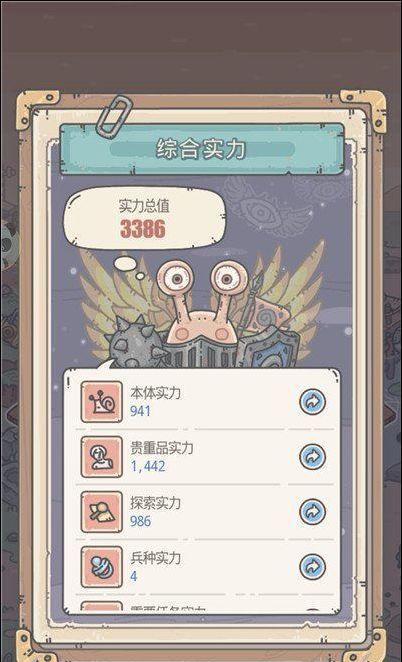
Task: Tap the partially visible row below 兵种实力
Action: [202, 606]
